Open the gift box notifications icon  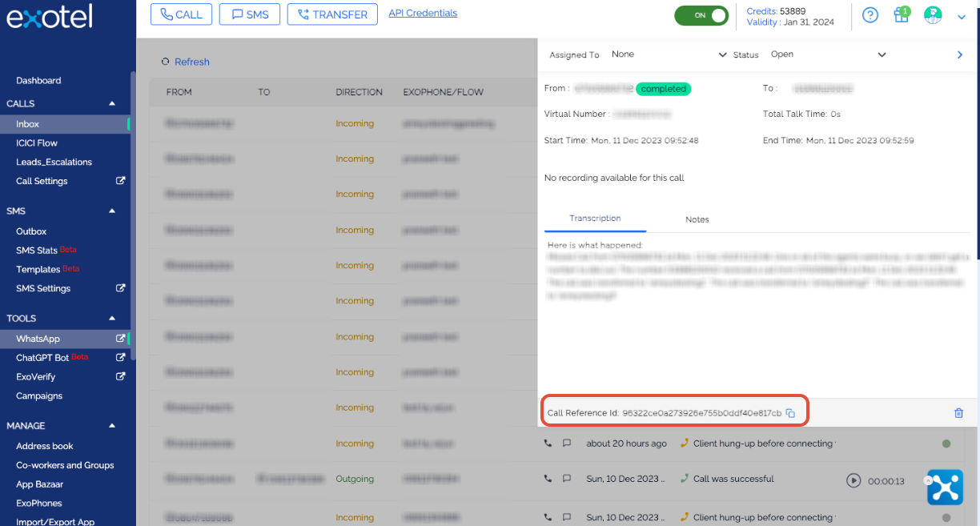click(x=902, y=14)
